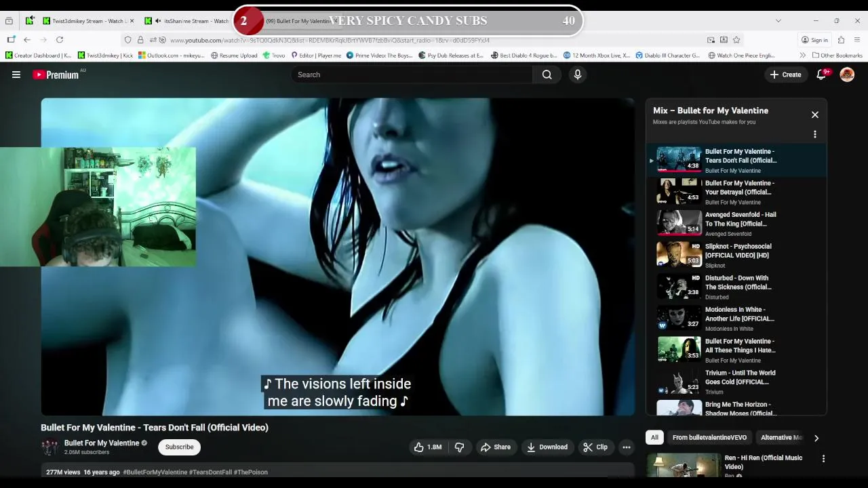This screenshot has height=488, width=868.
Task: Open more actions menu beside Clip
Action: coord(627,447)
